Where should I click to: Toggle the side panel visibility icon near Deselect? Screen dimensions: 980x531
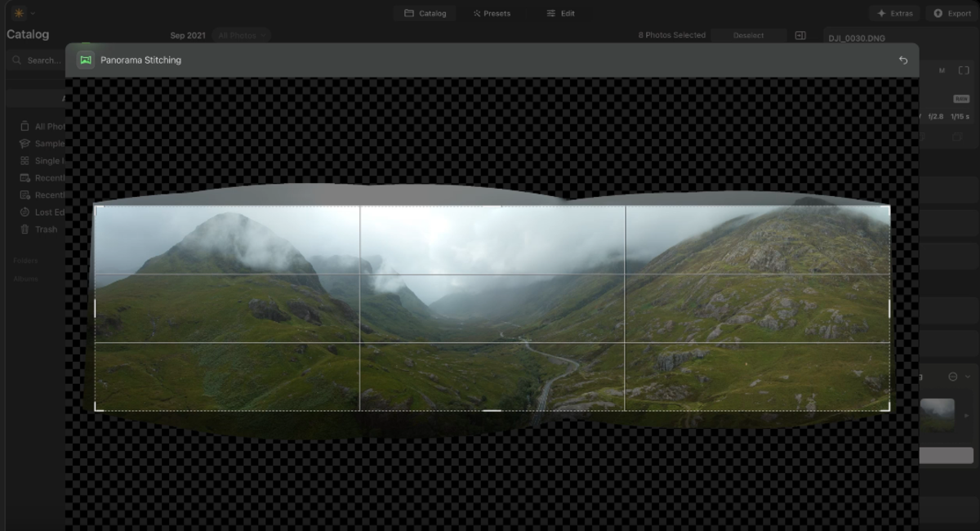[802, 35]
